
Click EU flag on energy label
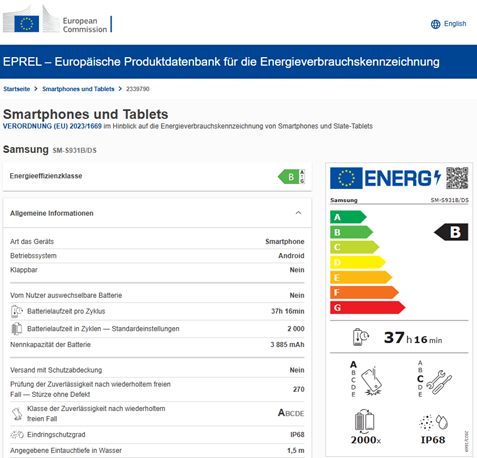point(346,178)
